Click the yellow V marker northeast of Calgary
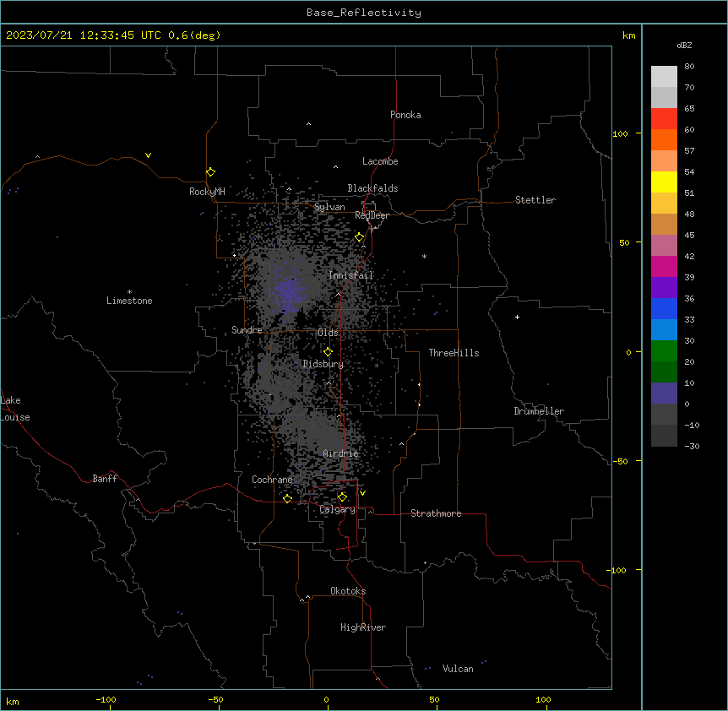 click(362, 493)
